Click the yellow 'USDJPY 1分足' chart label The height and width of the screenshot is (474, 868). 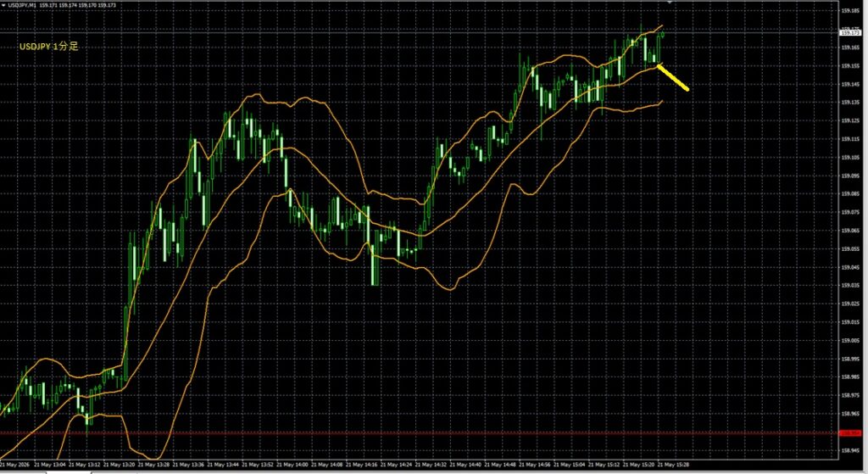pyautogui.click(x=49, y=47)
